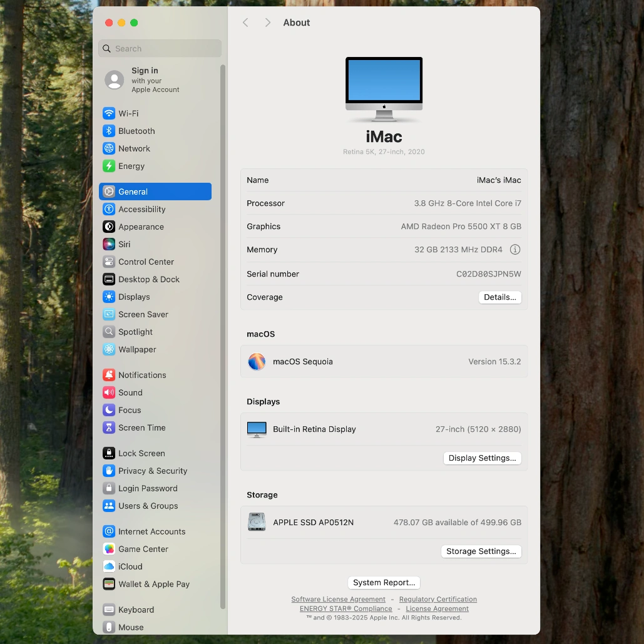Click the Apple Account avatar icon

click(x=114, y=80)
